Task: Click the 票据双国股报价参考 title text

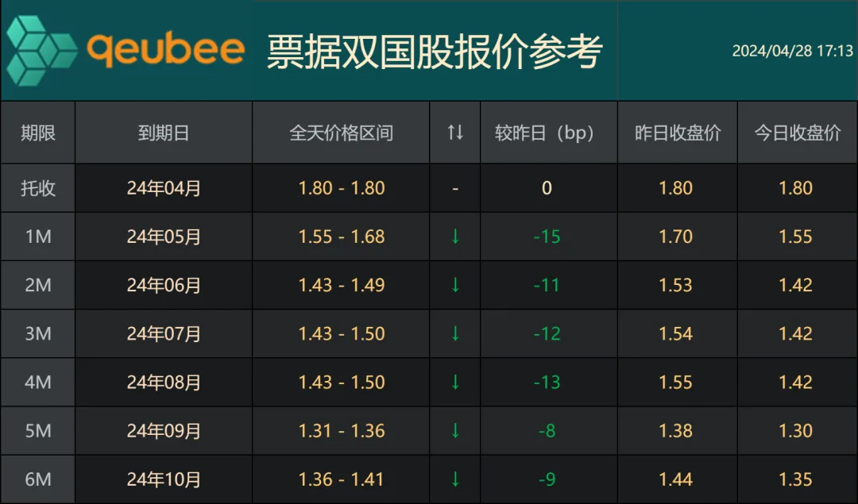Action: coord(434,51)
